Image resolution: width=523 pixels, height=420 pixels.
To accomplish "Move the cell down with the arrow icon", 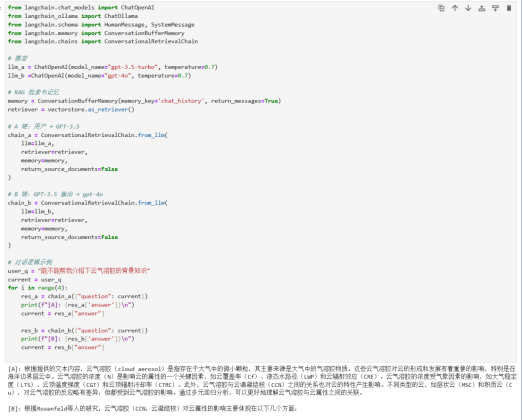I will coord(468,8).
